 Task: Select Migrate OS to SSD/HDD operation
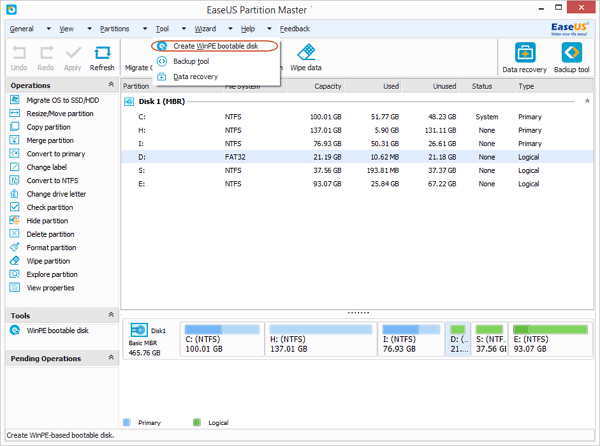pos(54,100)
